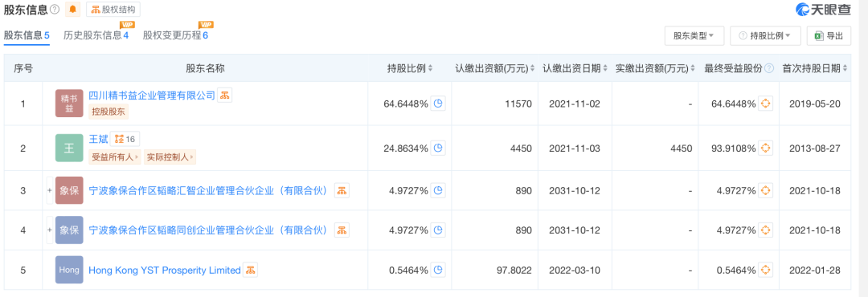
Task: Open Hong Kong YST Prosperity Limited link
Action: click(165, 270)
